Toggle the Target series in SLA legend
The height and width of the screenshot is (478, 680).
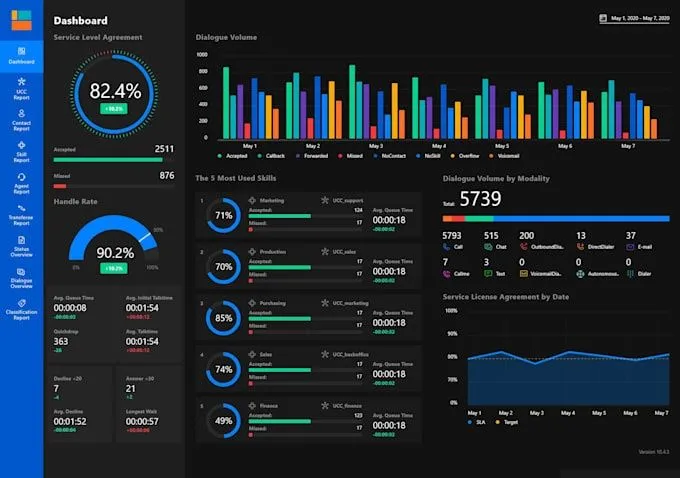pyautogui.click(x=507, y=422)
